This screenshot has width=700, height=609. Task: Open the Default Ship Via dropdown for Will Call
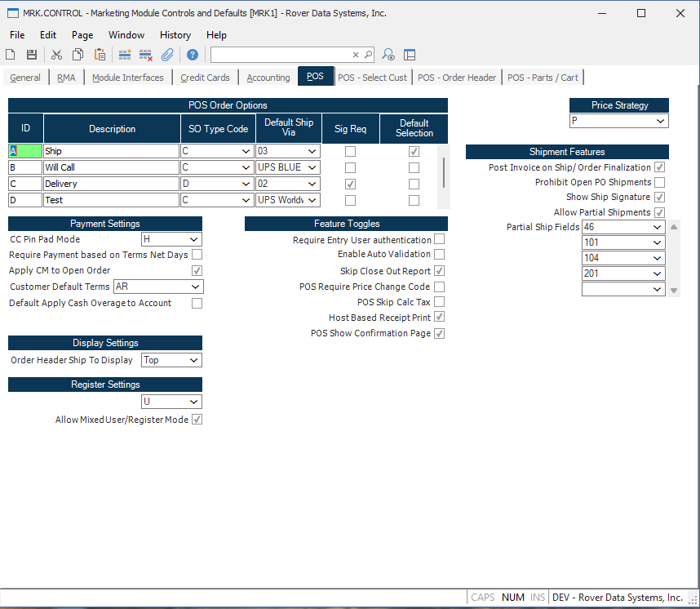point(312,167)
